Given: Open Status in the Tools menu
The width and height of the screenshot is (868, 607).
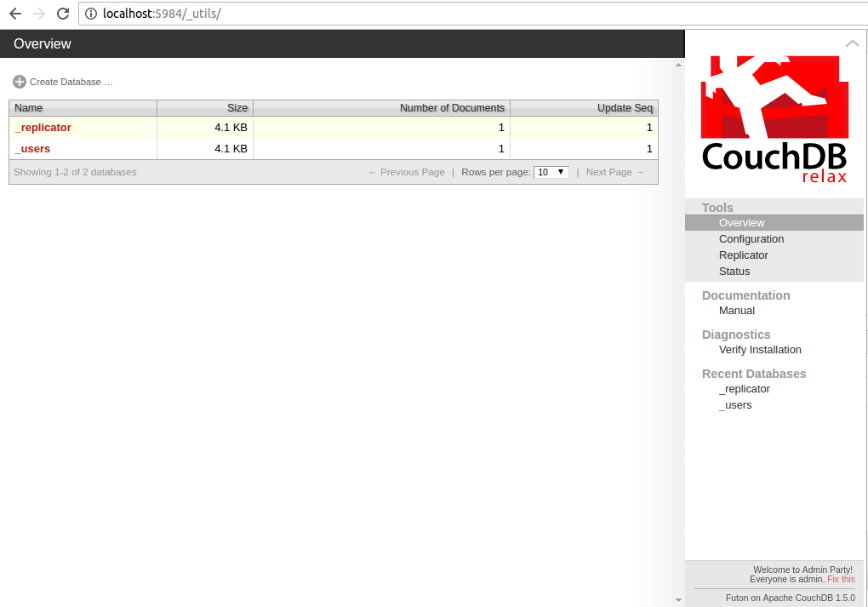Looking at the screenshot, I should pyautogui.click(x=734, y=272).
